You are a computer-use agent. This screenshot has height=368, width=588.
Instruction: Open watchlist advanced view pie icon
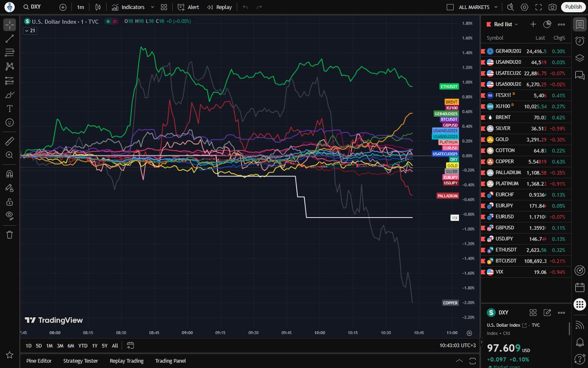tap(547, 24)
